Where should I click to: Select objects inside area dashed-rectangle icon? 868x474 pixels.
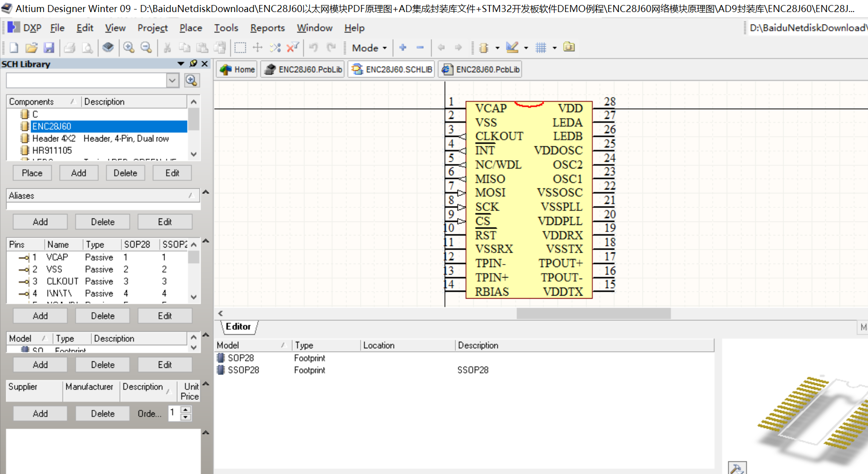tap(241, 48)
